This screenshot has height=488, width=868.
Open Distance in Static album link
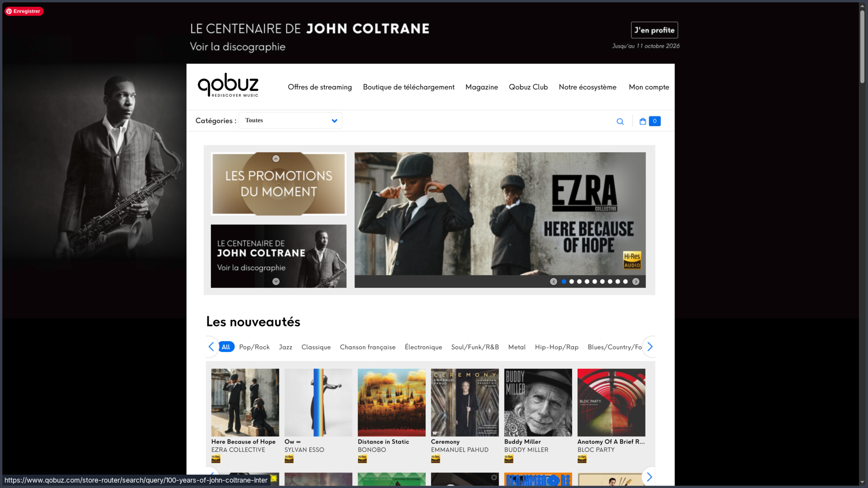pos(383,442)
